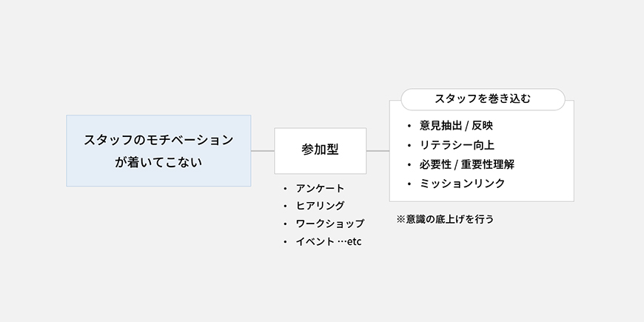
Task: Click connector line between blue box and 参加型
Action: (263, 151)
